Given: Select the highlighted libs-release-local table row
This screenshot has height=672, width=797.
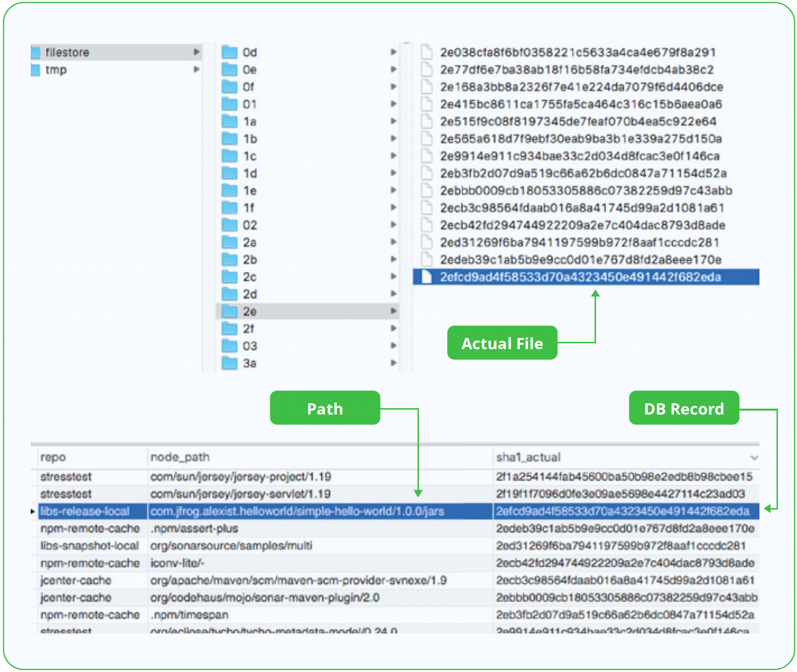Looking at the screenshot, I should [x=293, y=511].
